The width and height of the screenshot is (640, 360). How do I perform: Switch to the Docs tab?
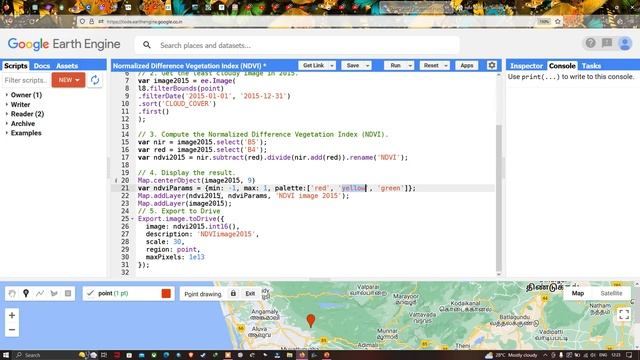tap(42, 66)
